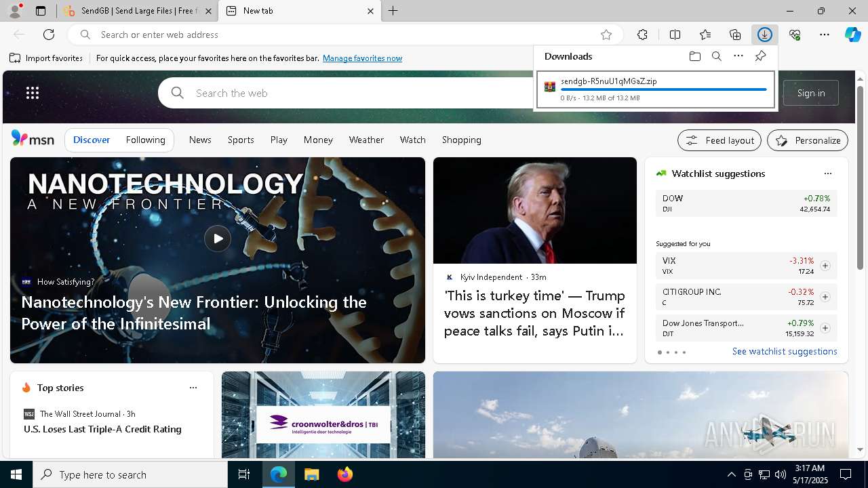Add this page to favorites star

click(x=606, y=35)
